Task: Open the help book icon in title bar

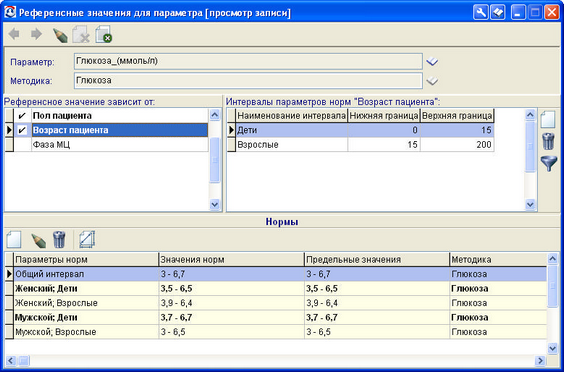Action: [x=498, y=13]
